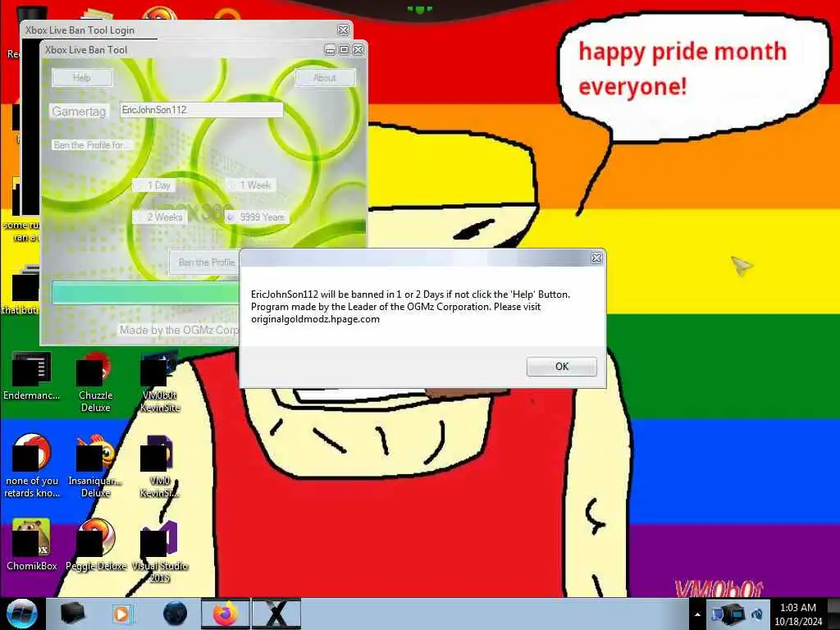Switch to the X app taskbar button
The image size is (840, 630).
click(276, 614)
